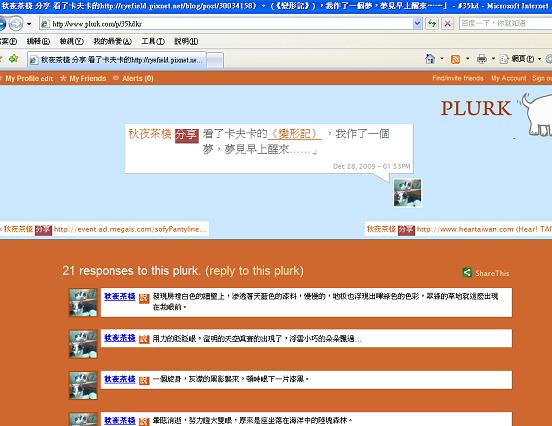
Task: Open the 編輯(E) Edit menu
Action: tap(38, 41)
